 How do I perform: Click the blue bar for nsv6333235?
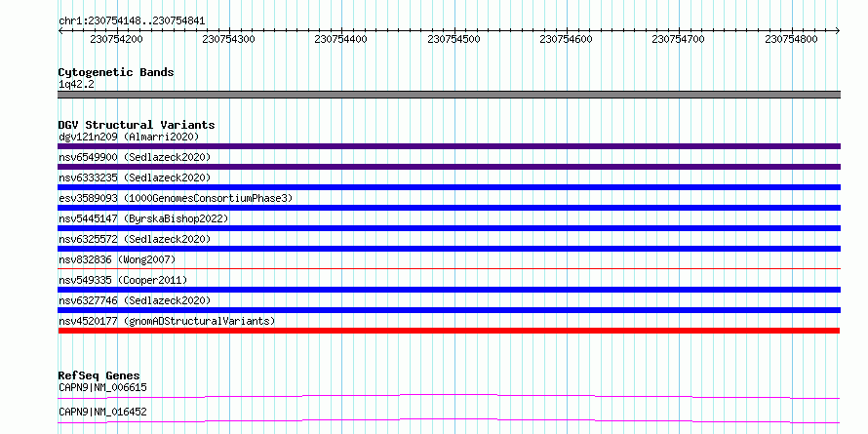click(449, 187)
